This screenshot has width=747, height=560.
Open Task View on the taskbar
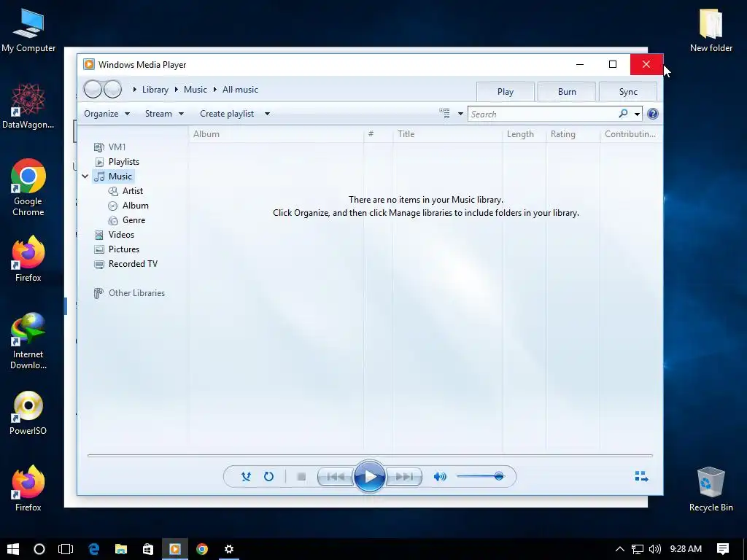(x=65, y=549)
